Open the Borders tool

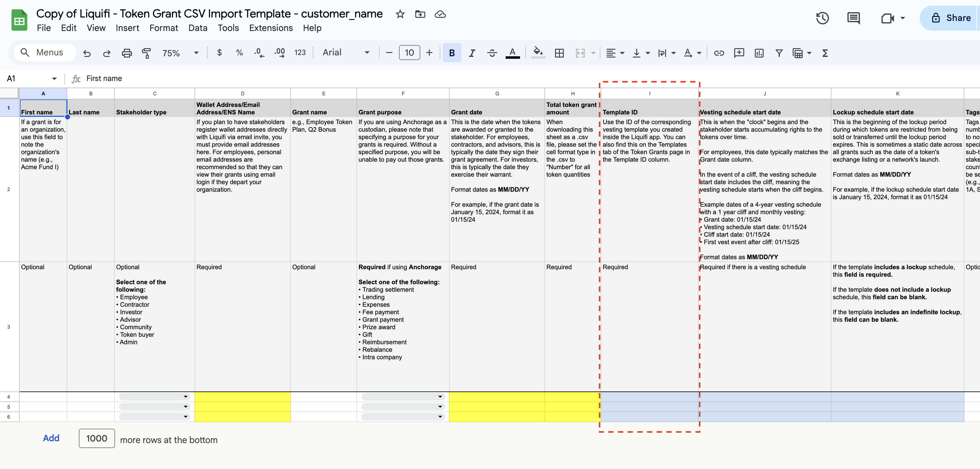559,53
